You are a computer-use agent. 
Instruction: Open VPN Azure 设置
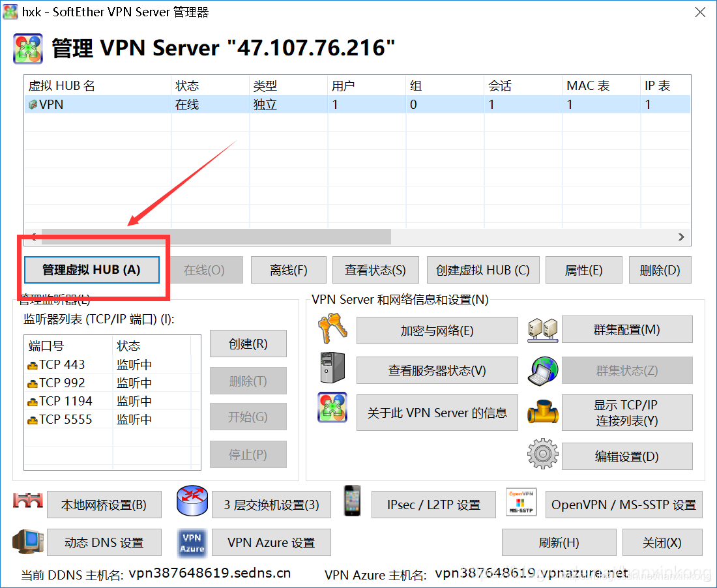click(271, 542)
